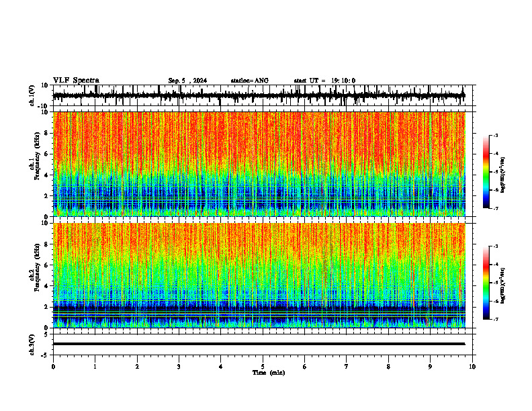Click the 2 kHz tick of ch.2 spectrogram

(x=46, y=307)
